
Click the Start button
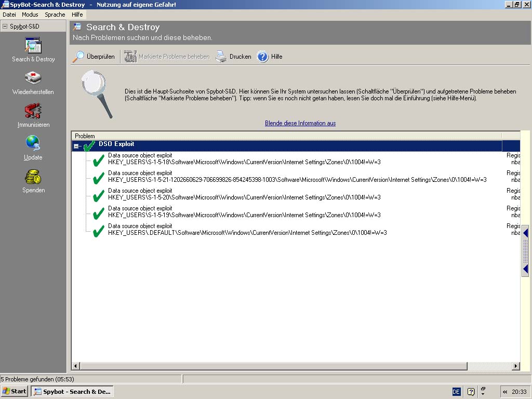14,391
